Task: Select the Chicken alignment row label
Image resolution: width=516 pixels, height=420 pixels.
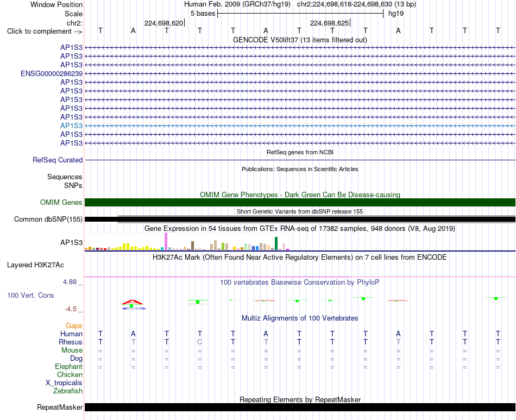Action: click(x=70, y=374)
